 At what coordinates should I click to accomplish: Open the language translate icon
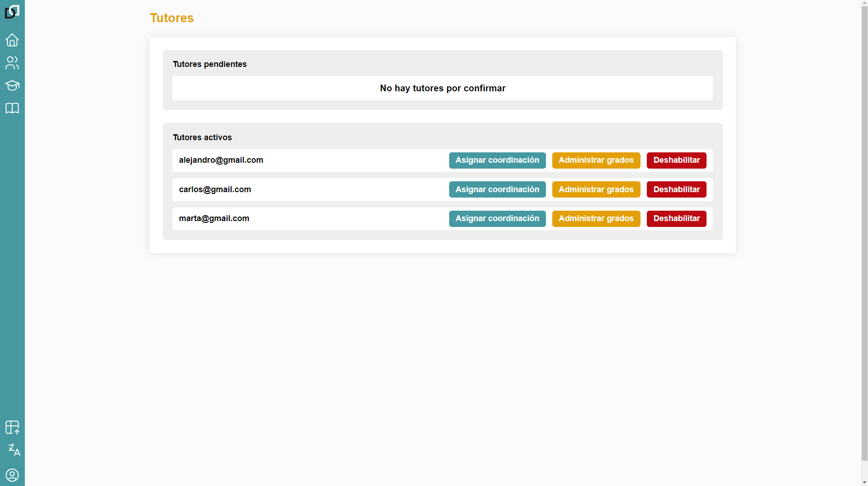coord(14,449)
